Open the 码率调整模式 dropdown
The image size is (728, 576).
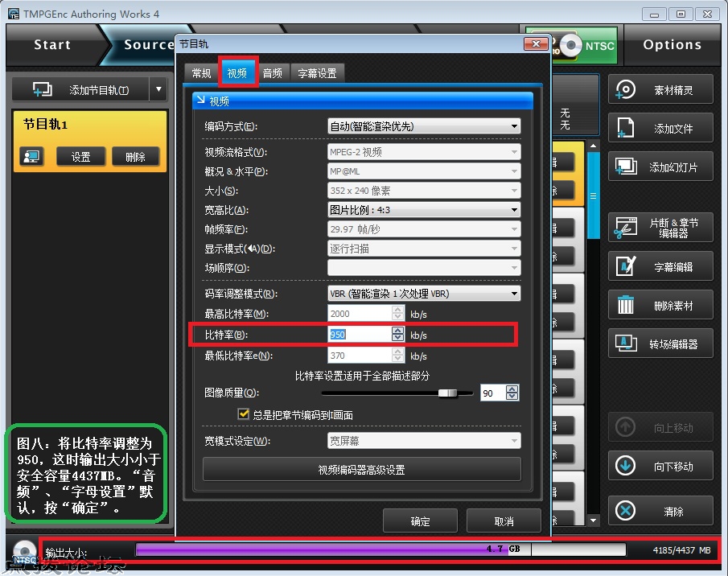424,294
